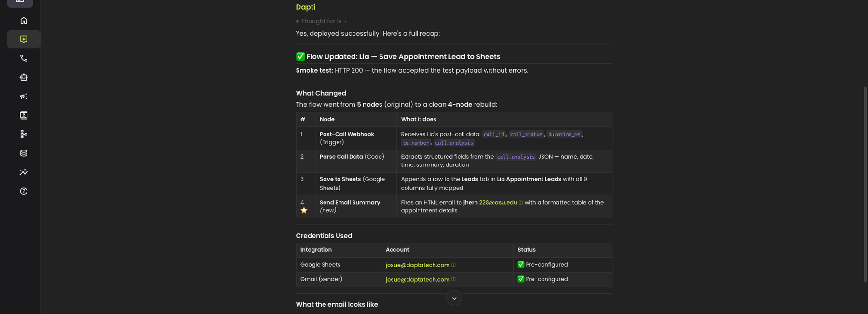The height and width of the screenshot is (314, 868).
Task: Open the megaphone campaigns section
Action: click(24, 96)
